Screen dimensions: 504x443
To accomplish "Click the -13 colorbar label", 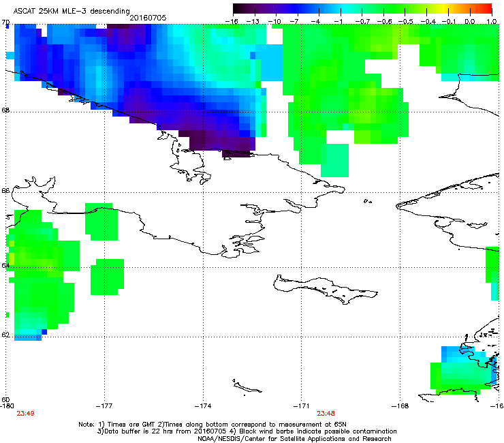I will point(253,22).
